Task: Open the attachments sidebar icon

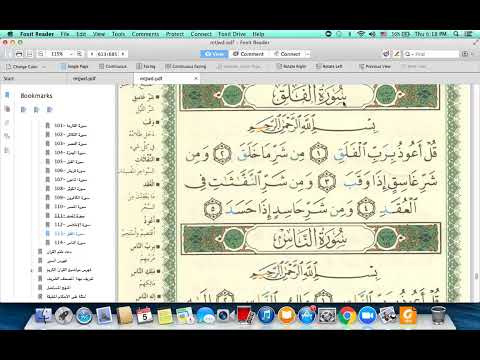Action: 7,123
